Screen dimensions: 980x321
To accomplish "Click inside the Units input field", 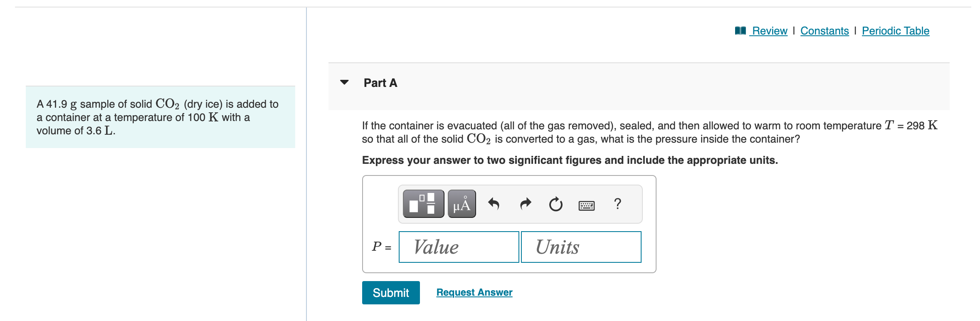I will pos(581,247).
